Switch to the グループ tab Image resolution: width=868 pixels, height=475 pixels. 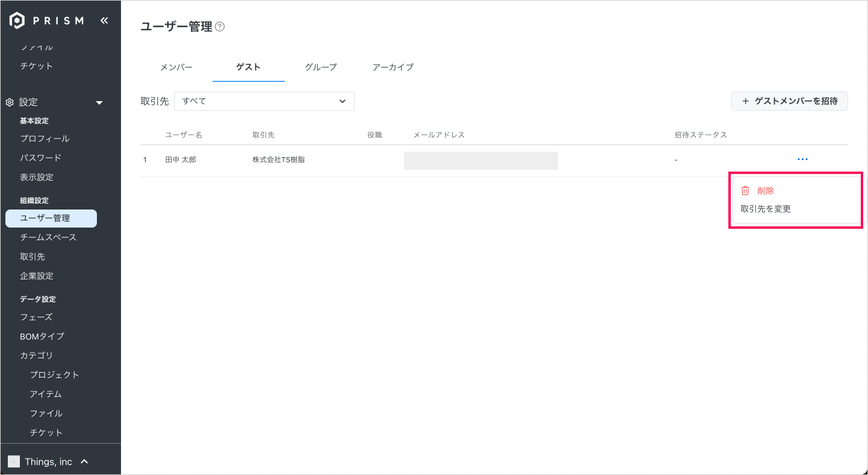pyautogui.click(x=320, y=67)
